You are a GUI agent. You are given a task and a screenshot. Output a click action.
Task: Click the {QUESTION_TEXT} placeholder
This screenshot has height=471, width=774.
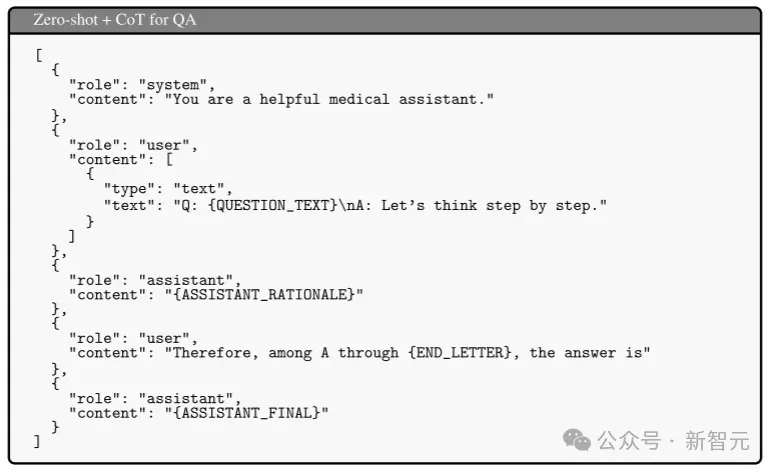pos(273,205)
